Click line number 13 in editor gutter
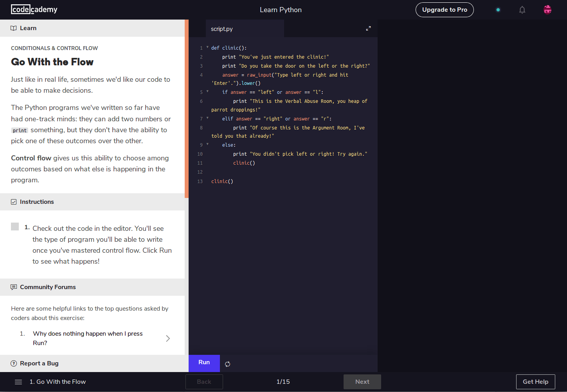The image size is (567, 392). (200, 182)
